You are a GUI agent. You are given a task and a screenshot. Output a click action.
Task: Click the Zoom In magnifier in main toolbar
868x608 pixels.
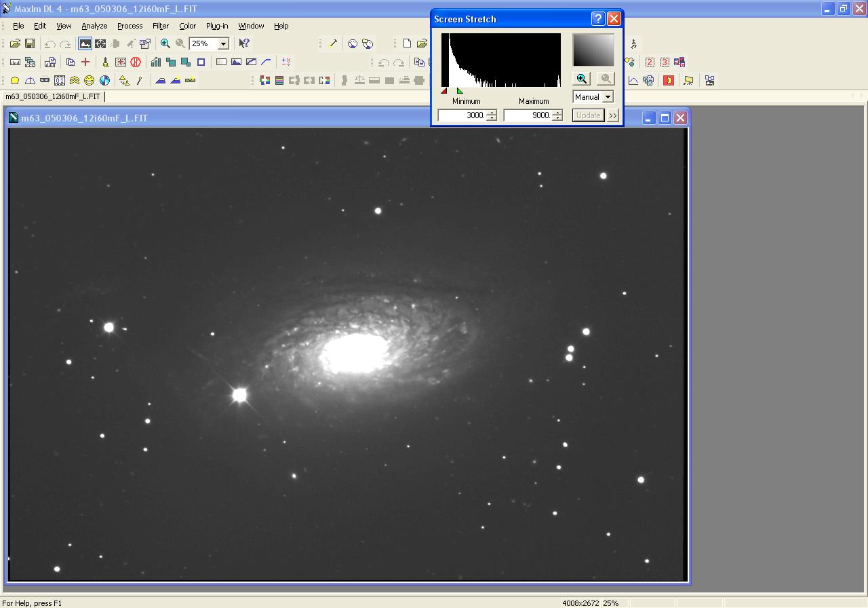(165, 43)
